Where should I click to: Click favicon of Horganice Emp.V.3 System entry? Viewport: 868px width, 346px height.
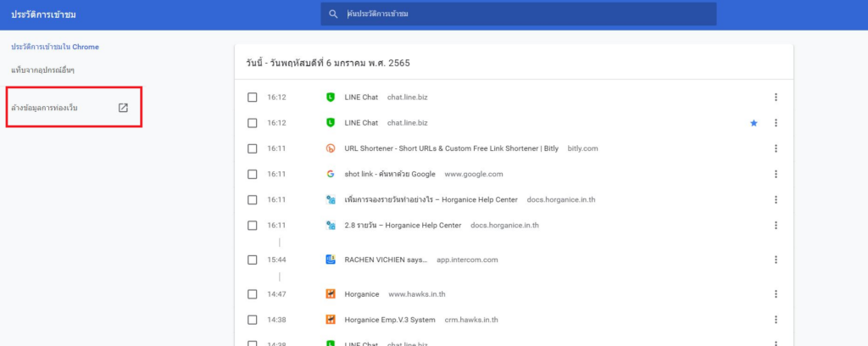(x=331, y=320)
